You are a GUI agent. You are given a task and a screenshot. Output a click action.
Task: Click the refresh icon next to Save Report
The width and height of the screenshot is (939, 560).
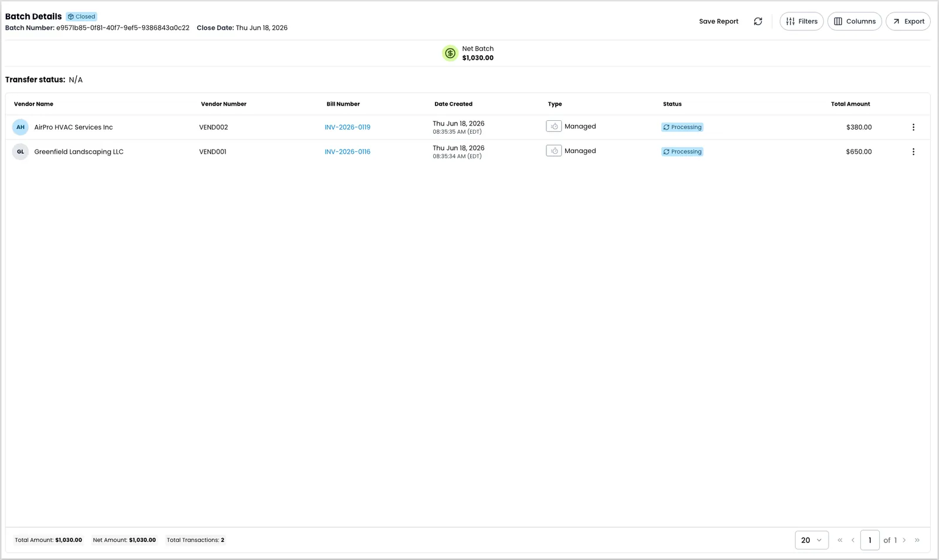[758, 21]
